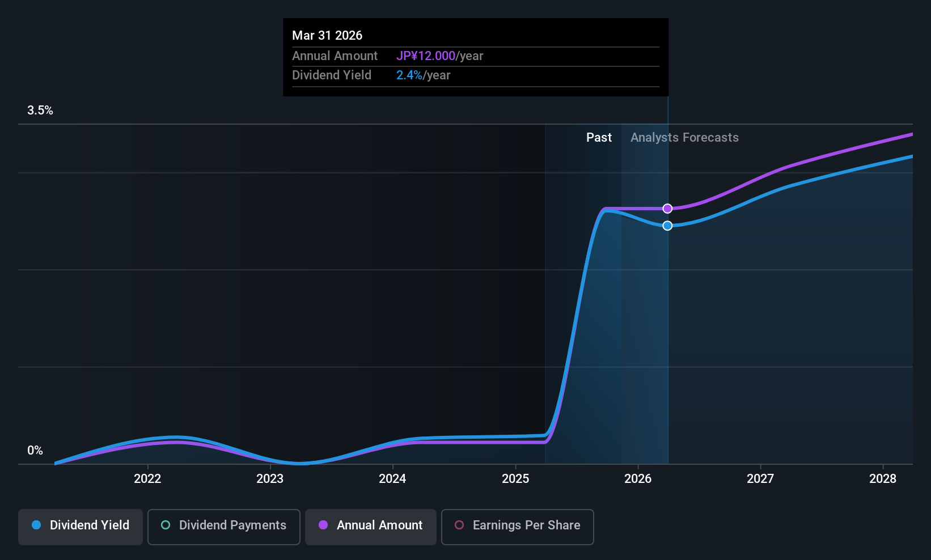The width and height of the screenshot is (931, 560).
Task: Click the Past region label
Action: 599,137
